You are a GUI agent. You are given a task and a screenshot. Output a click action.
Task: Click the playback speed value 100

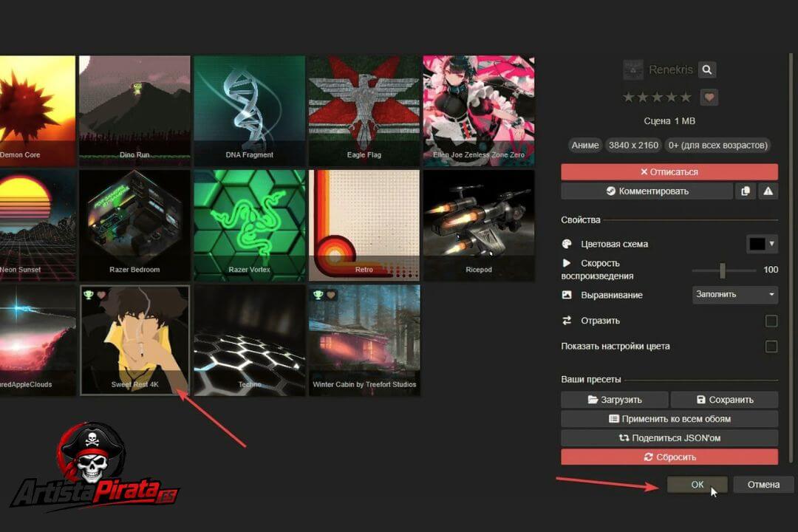(771, 270)
